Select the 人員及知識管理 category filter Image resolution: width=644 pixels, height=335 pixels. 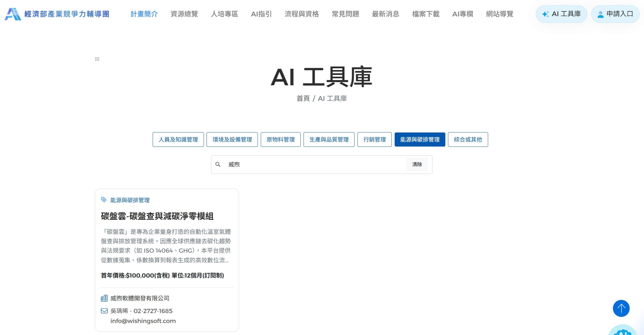(x=178, y=140)
